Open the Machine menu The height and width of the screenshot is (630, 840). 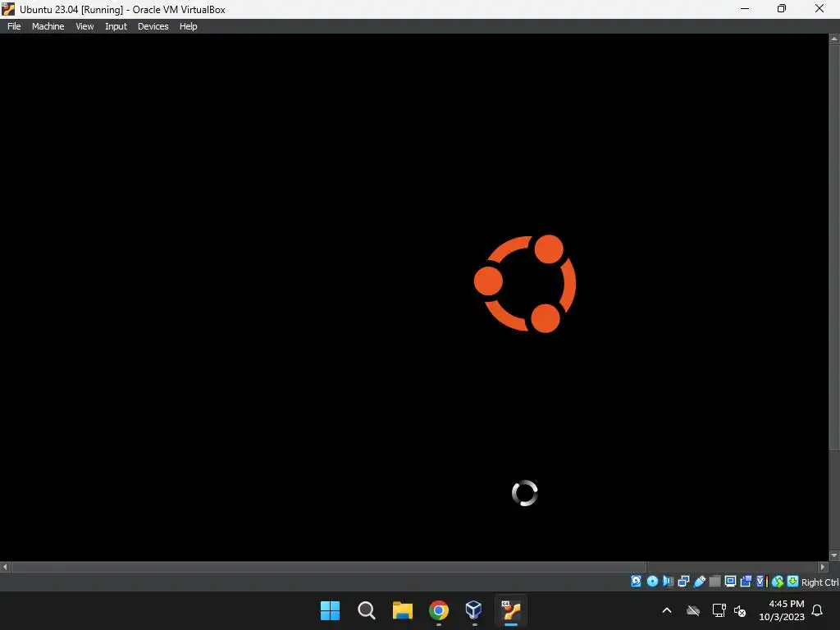(x=48, y=26)
